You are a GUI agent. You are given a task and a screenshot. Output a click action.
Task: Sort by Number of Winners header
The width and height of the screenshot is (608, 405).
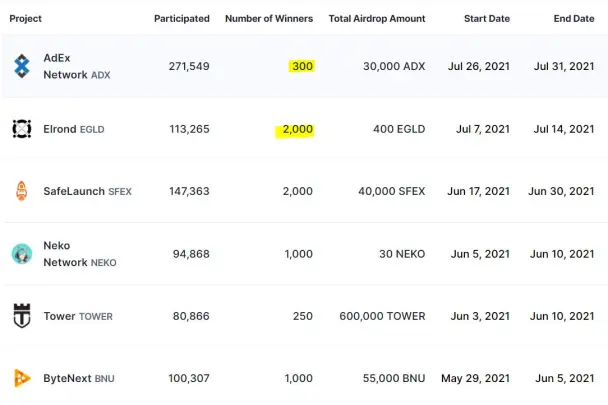point(269,19)
